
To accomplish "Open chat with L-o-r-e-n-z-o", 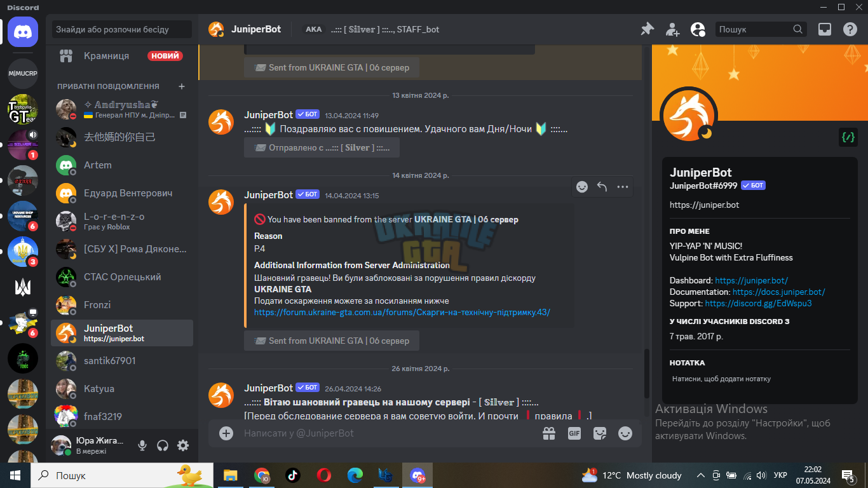I will (121, 221).
